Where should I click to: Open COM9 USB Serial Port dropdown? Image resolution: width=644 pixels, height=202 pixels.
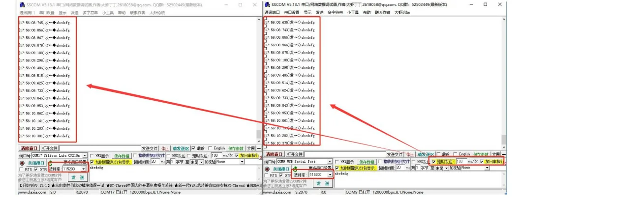coord(330,162)
